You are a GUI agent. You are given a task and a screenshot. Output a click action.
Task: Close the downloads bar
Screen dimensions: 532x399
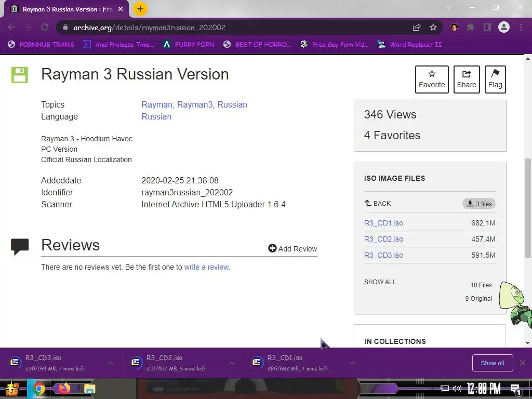pos(523,363)
